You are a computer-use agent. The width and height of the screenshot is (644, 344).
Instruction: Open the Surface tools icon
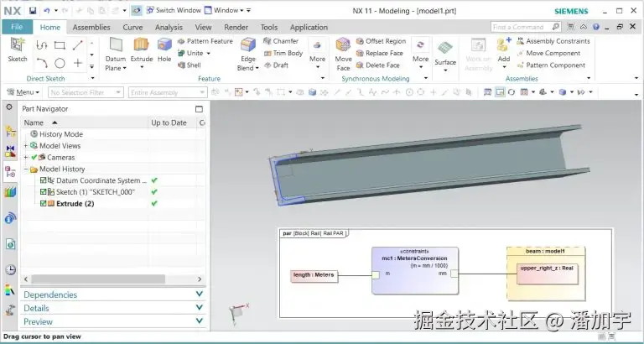point(445,48)
